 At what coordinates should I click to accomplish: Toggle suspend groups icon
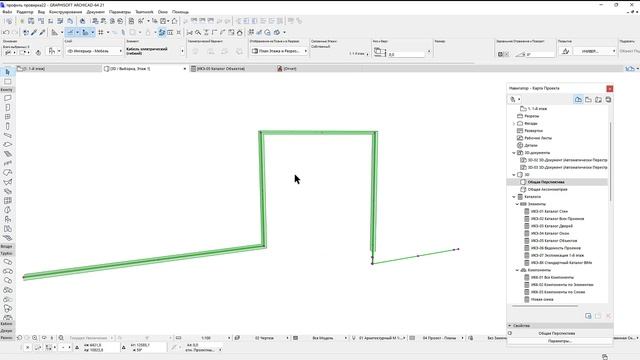(162, 32)
